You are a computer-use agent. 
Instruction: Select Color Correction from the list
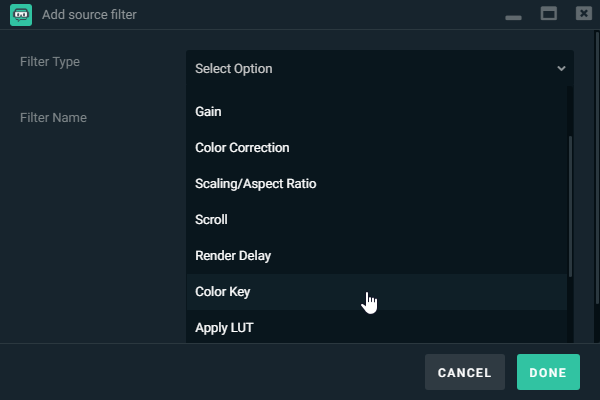pos(242,148)
